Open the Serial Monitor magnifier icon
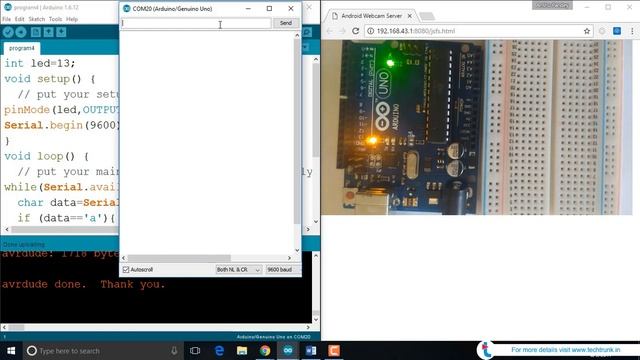Screen dimensions: 640x360 307,32
